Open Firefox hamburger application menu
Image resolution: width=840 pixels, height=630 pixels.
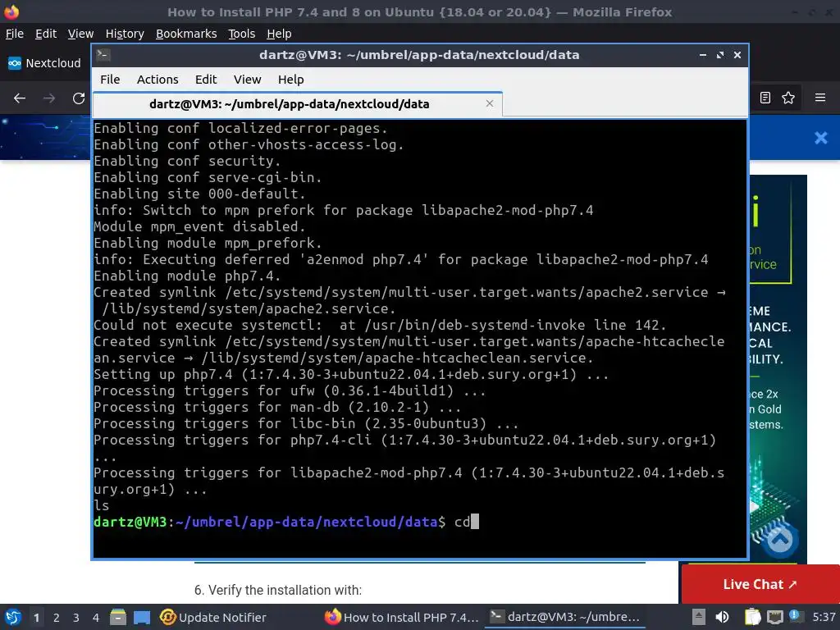[x=820, y=98]
